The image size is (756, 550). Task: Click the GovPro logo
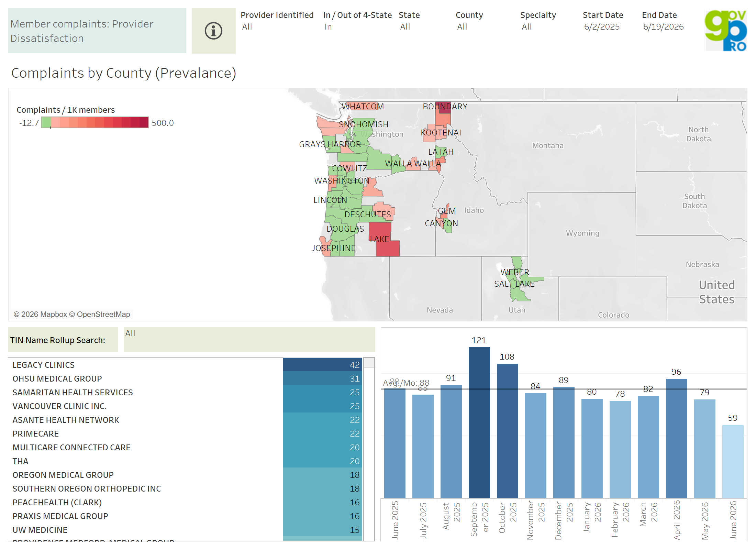[725, 31]
